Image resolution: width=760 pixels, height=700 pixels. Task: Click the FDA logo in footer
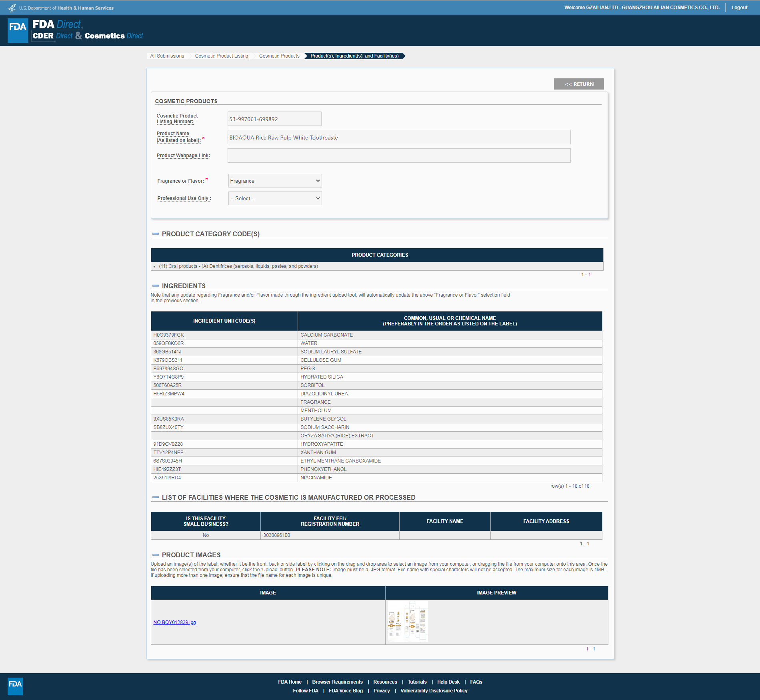coord(15,686)
